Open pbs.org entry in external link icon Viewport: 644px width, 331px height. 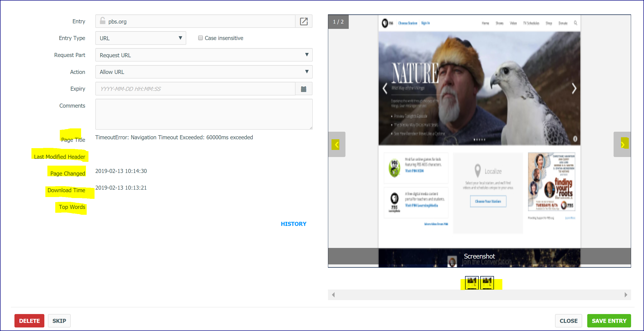(304, 21)
